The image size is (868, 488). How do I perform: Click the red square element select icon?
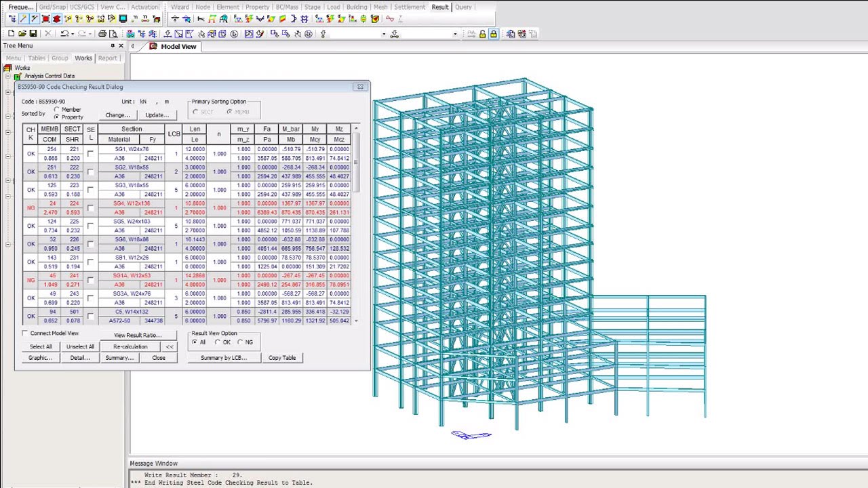point(45,19)
